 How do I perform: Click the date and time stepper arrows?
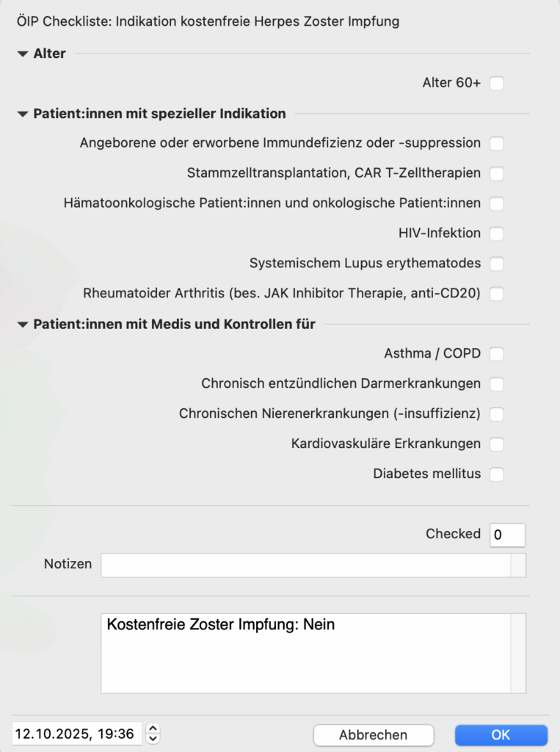pyautogui.click(x=153, y=734)
